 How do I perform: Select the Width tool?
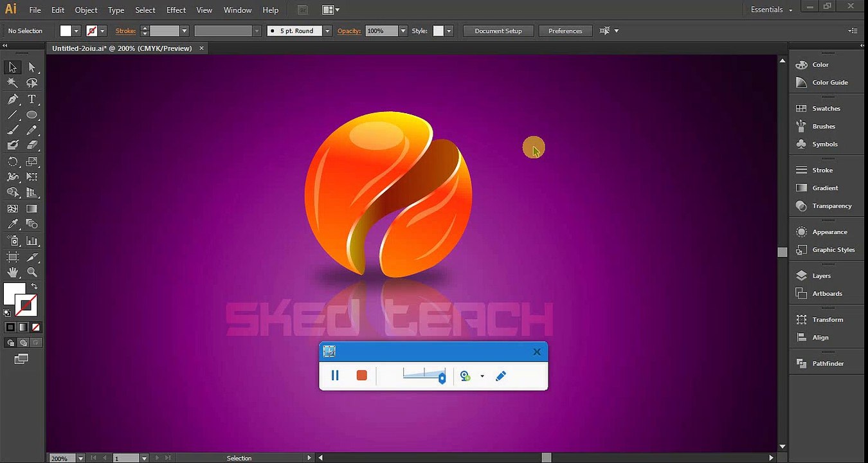(12, 177)
